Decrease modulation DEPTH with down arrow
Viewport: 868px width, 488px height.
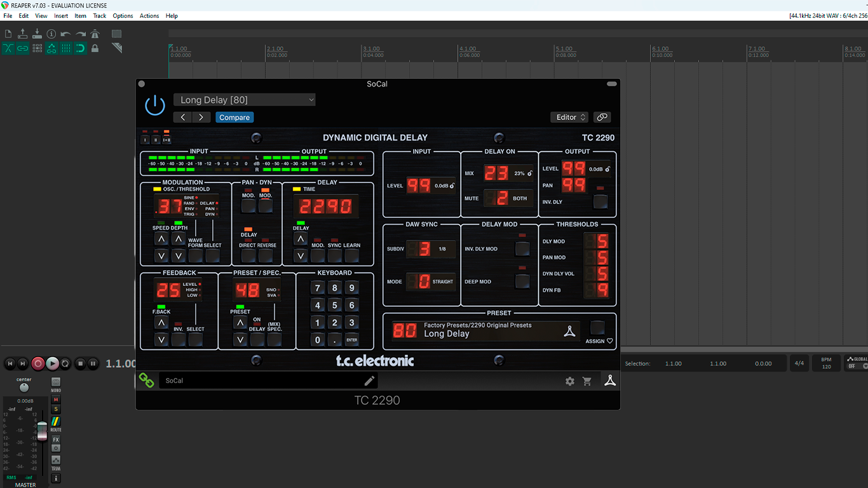[179, 256]
